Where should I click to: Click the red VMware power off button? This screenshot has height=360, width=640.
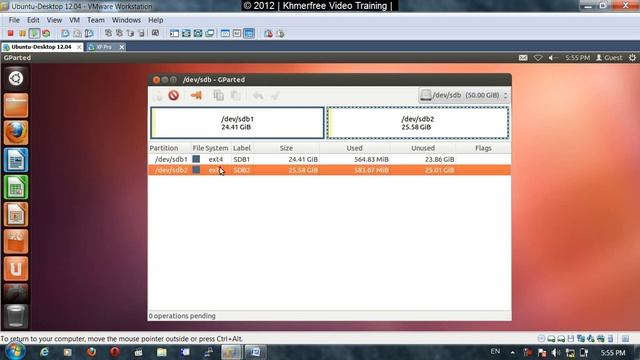11,33
